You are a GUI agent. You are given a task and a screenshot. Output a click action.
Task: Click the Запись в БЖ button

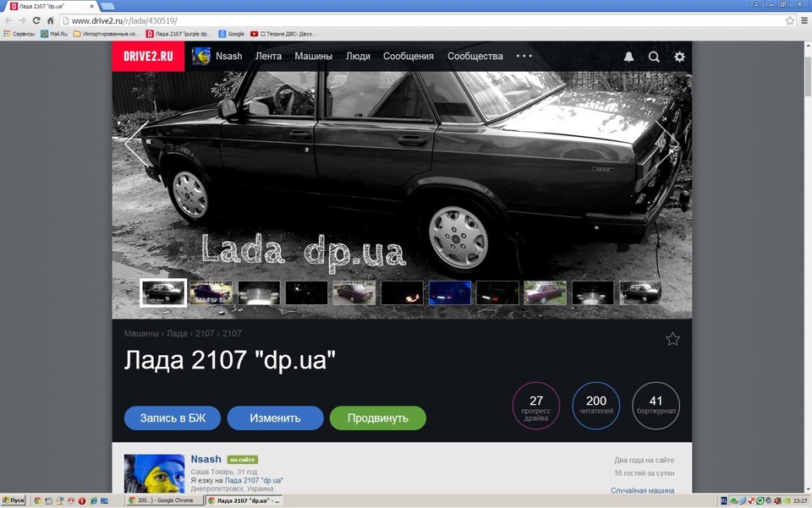[173, 418]
